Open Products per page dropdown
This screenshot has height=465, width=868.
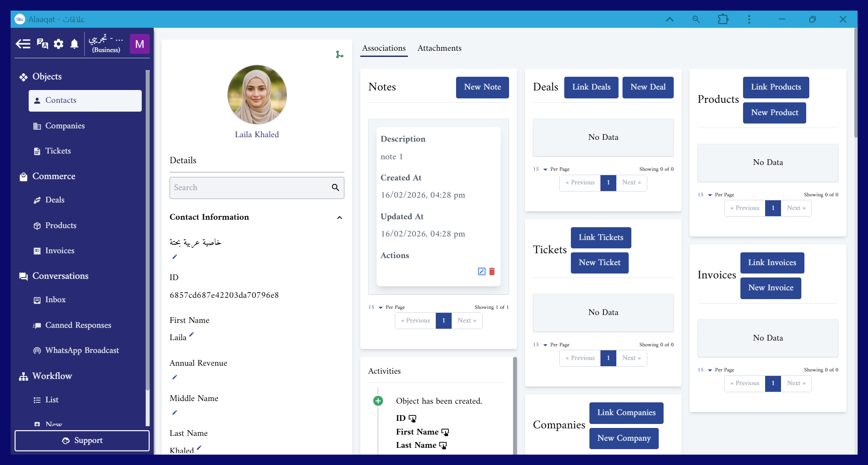click(709, 195)
